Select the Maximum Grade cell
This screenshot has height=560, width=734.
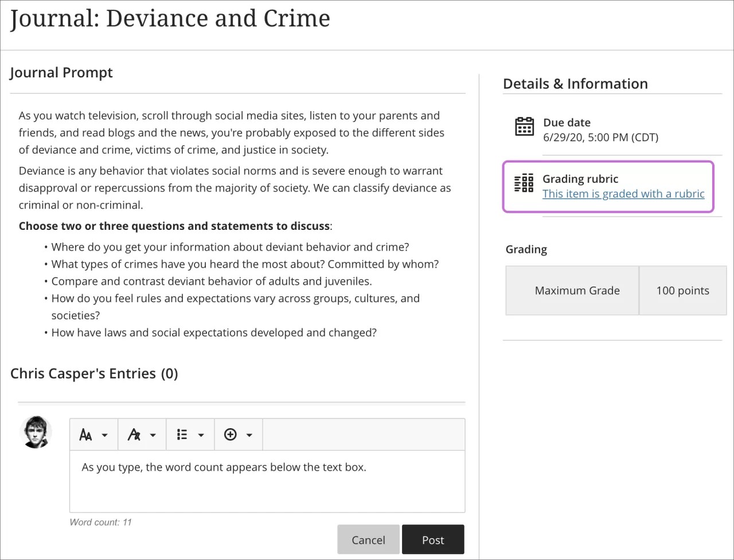pyautogui.click(x=577, y=291)
